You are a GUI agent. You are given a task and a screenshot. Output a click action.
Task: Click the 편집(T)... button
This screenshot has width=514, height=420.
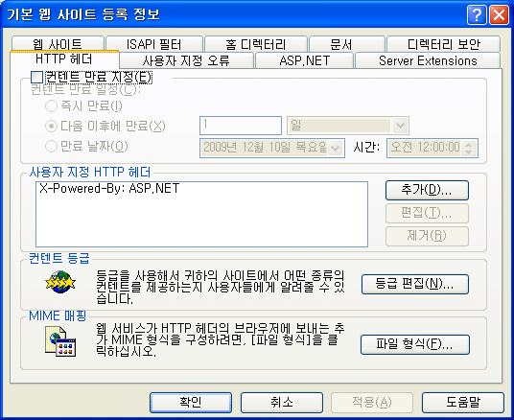point(427,213)
